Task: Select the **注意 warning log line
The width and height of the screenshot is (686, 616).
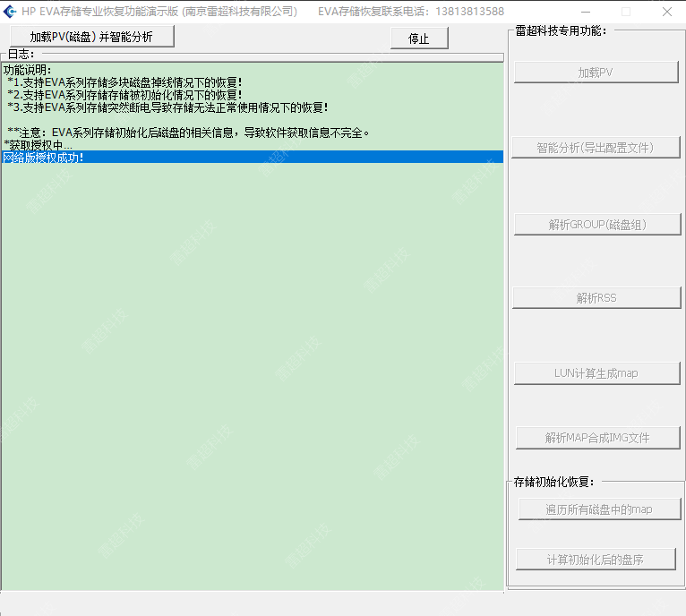Action: coord(253,133)
